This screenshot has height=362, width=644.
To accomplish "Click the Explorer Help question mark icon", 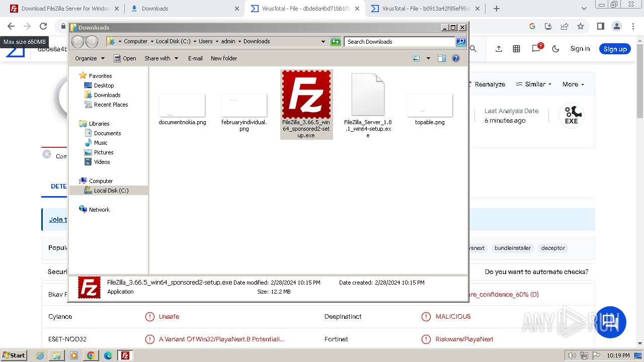I will [x=456, y=58].
